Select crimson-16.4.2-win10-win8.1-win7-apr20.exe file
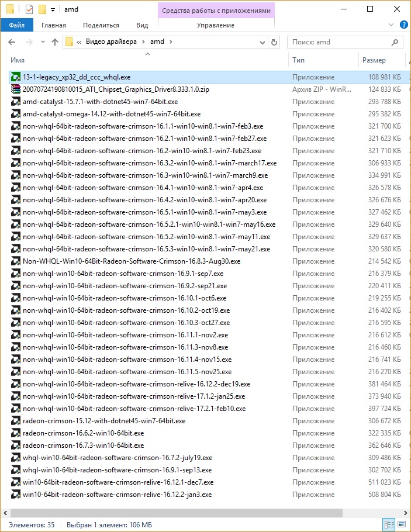 point(144,200)
